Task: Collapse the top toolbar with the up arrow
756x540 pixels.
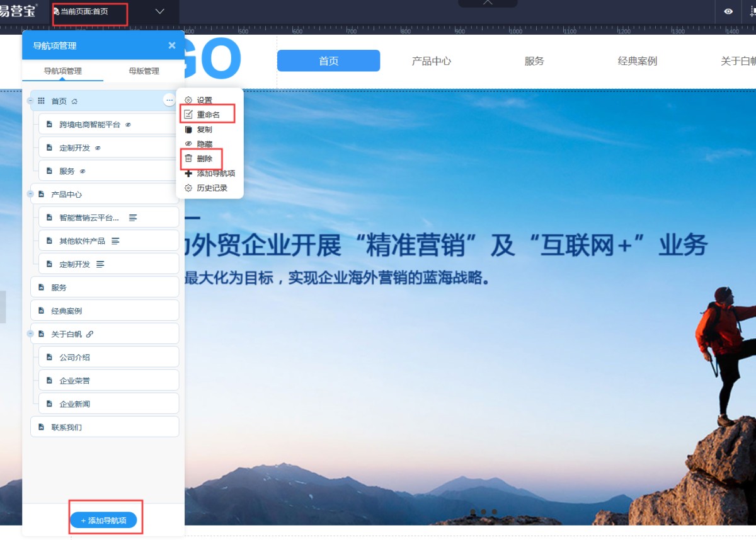Action: [x=487, y=3]
